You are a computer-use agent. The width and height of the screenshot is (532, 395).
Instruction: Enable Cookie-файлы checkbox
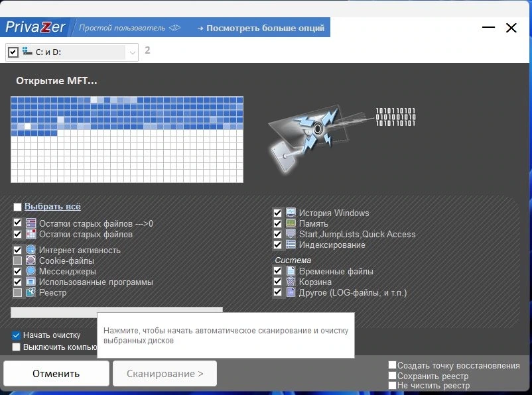coord(17,260)
